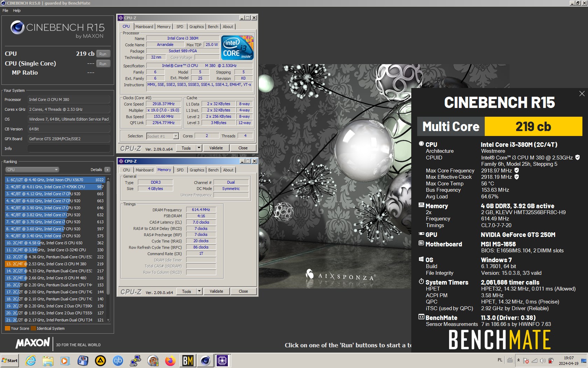Screen dimensions: 588x368
Task: Open SPD tab in upper CPU-Z window
Action: pos(180,27)
